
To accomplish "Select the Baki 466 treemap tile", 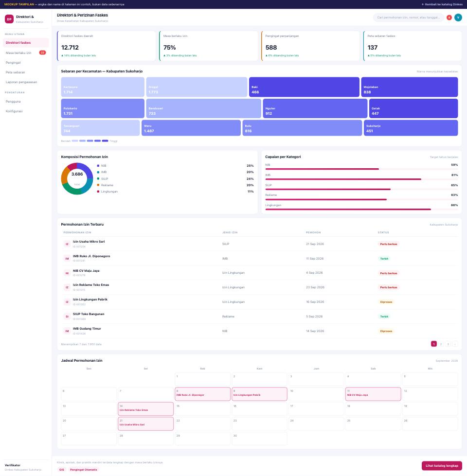I will [304, 87].
